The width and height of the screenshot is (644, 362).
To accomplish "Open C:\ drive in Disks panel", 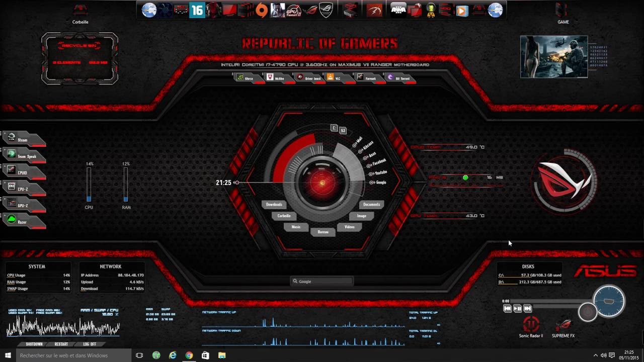I will pos(530,275).
